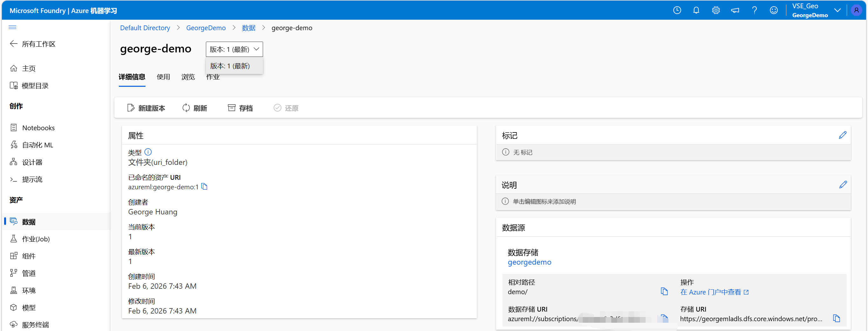Click the user avatar in the top-right corner
This screenshot has width=868, height=331.
(x=857, y=10)
